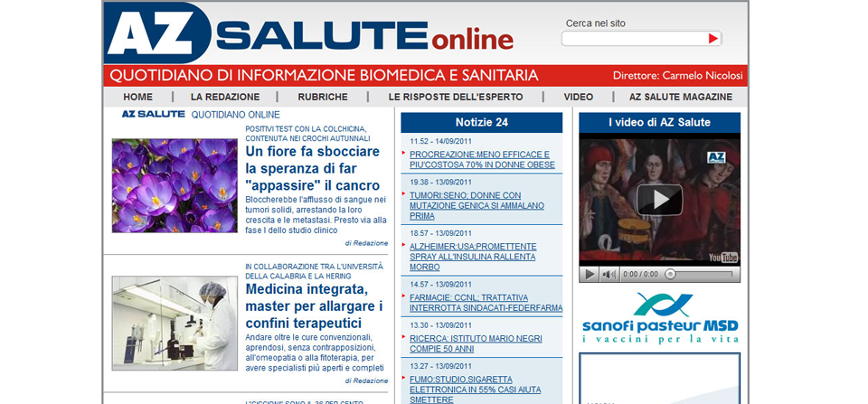868x404 pixels.
Task: Open the crocus flowers article thumbnail
Action: click(x=175, y=185)
